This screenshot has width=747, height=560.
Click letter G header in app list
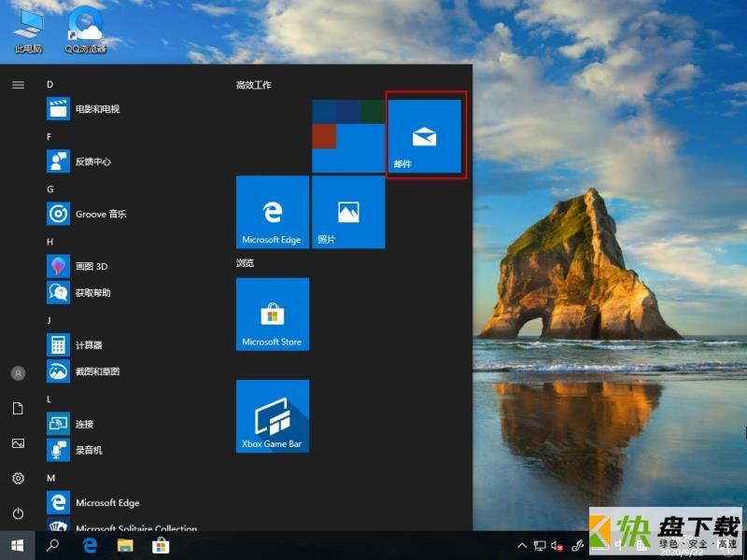coord(50,189)
